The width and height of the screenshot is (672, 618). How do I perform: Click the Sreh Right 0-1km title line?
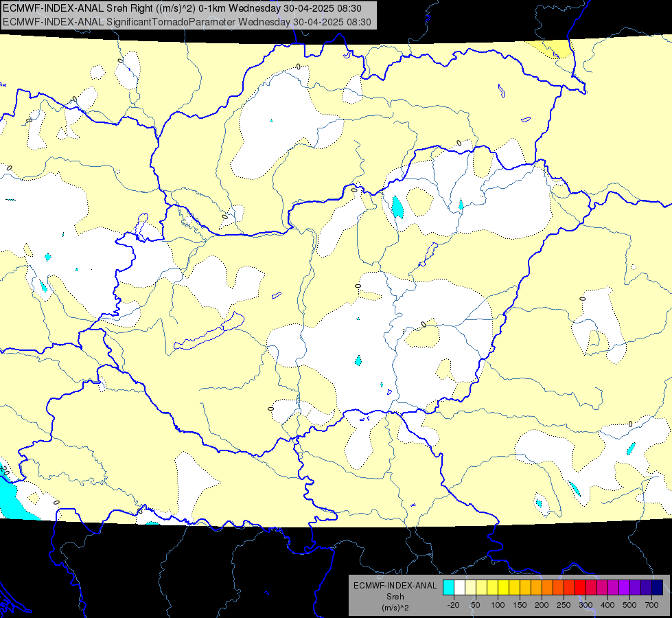coord(182,8)
